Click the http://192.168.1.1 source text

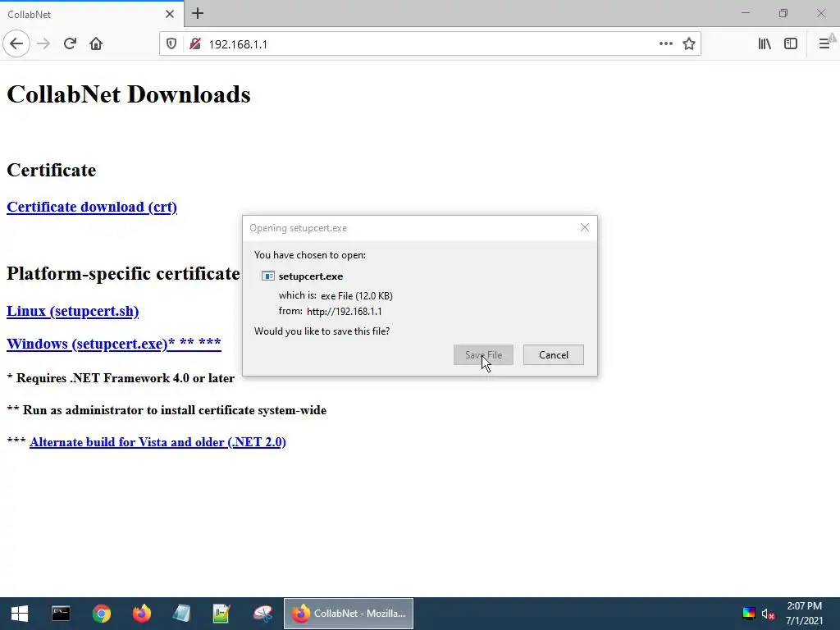coord(344,311)
